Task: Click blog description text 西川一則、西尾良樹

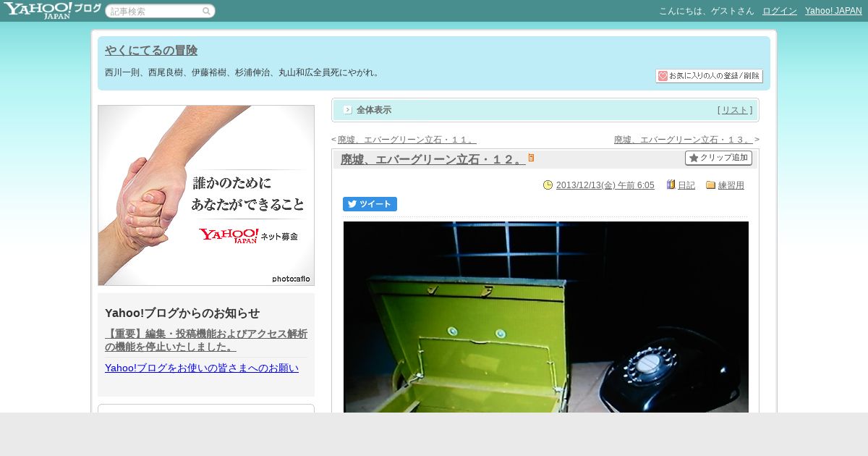Action: click(242, 72)
